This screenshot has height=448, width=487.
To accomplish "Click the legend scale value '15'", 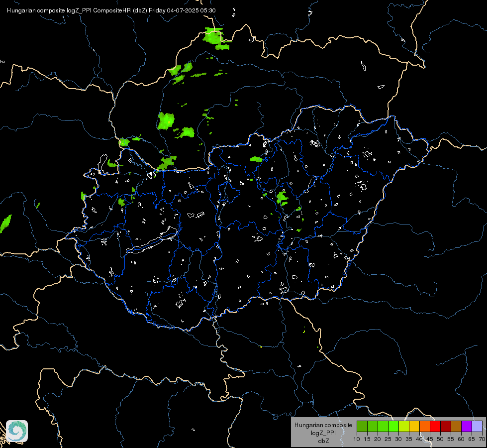I will click(367, 439).
